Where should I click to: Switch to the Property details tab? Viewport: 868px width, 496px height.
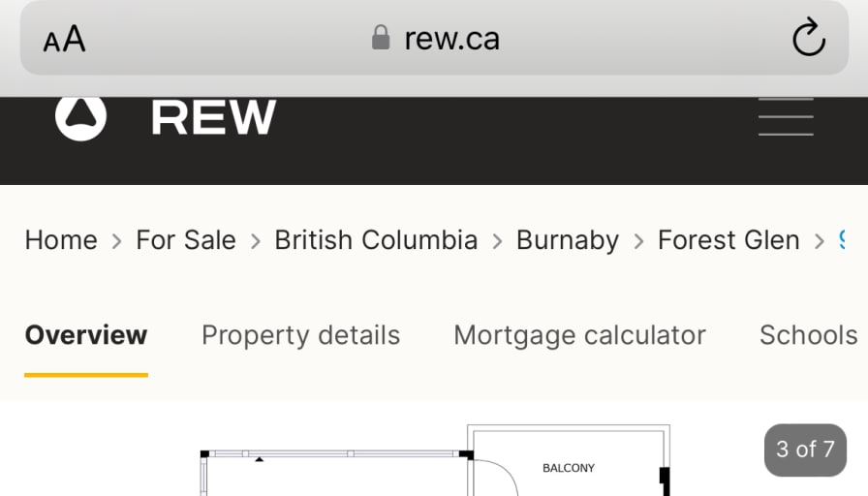pos(300,335)
